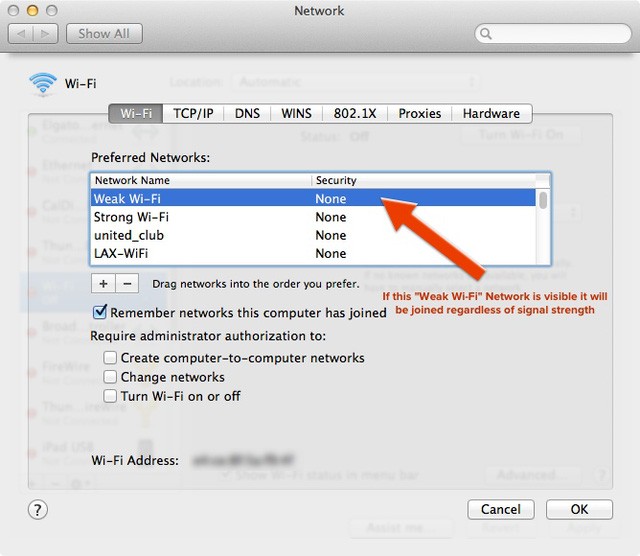Screen dimensions: 640x556
Task: Enable Create computer-to-computer networks checkbox
Action: point(111,358)
